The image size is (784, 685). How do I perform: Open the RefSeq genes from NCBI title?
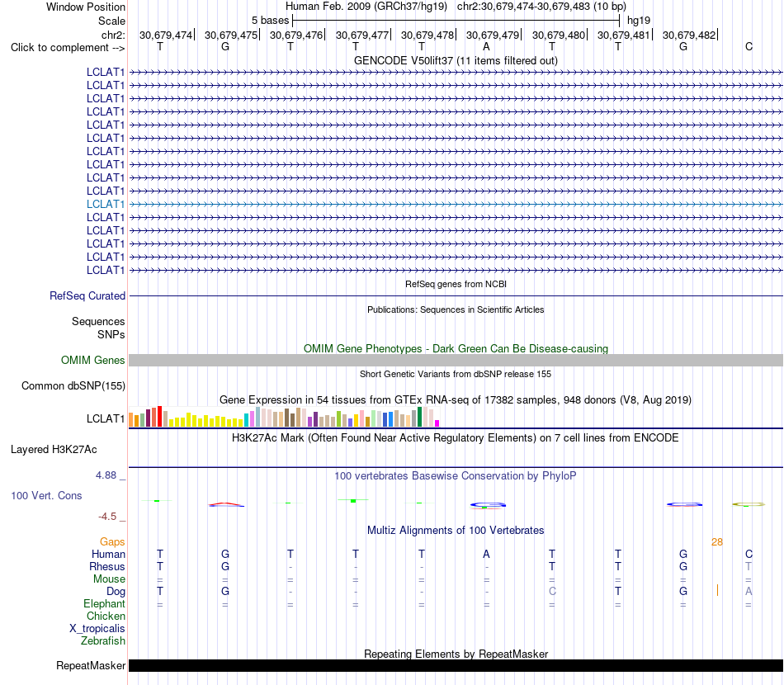point(456,284)
